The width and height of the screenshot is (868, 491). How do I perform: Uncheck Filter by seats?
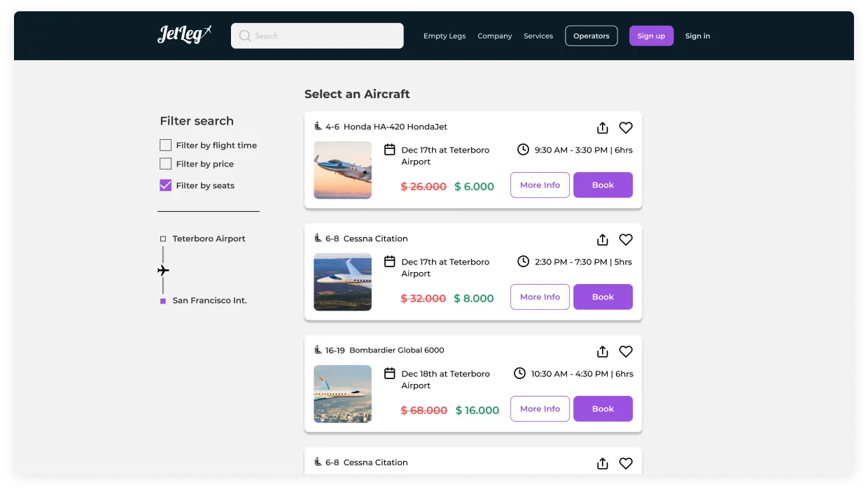[x=166, y=185]
